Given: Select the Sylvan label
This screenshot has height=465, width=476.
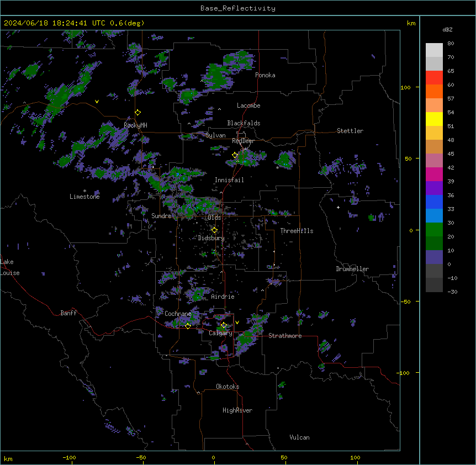Looking at the screenshot, I should pyautogui.click(x=215, y=135).
